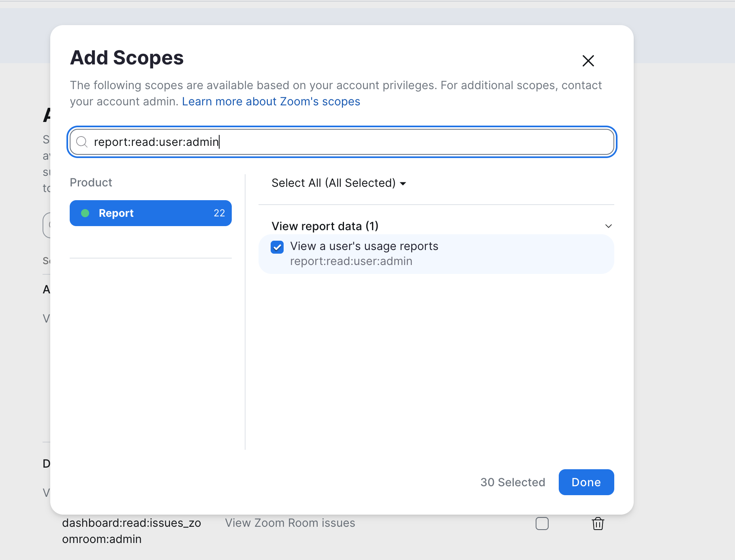The width and height of the screenshot is (735, 560).
Task: Click the green status dot beside Report
Action: [85, 213]
